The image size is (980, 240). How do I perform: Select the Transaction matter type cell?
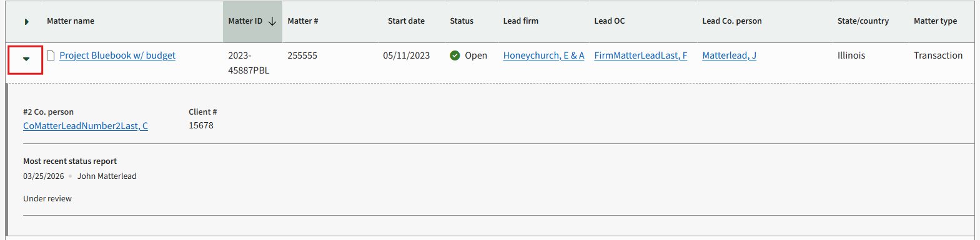coord(938,55)
